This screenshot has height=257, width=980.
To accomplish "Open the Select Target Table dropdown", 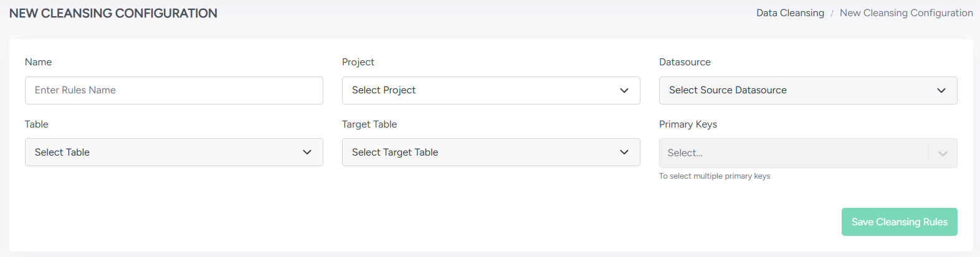I will (480, 152).
